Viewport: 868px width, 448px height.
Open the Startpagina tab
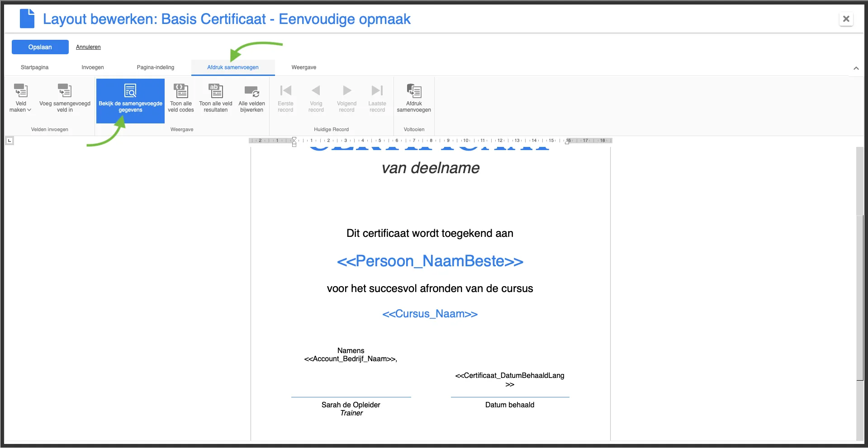[x=34, y=67]
